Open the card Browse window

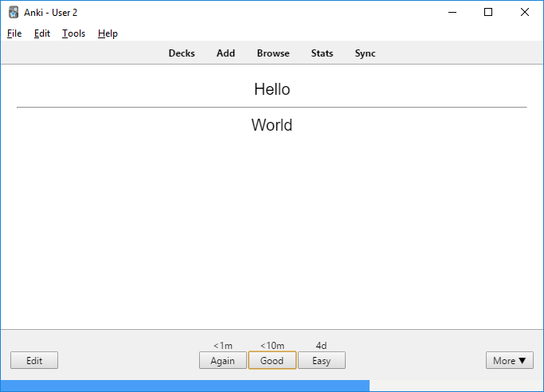tap(273, 53)
